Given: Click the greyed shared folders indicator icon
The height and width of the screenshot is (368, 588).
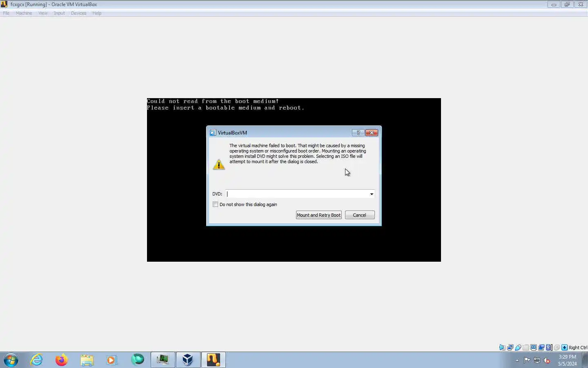Looking at the screenshot, I should (x=526, y=348).
